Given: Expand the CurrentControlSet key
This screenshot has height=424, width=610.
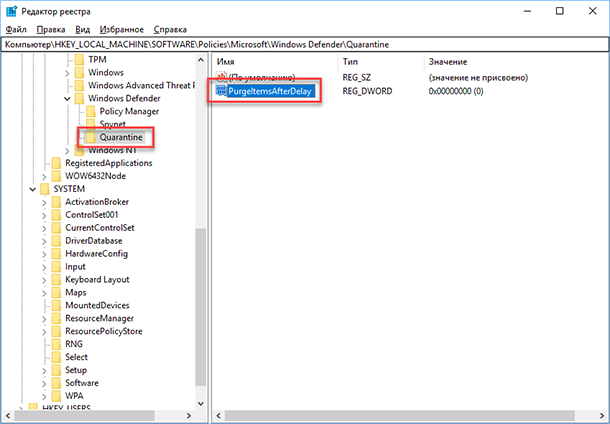Looking at the screenshot, I should tap(44, 228).
